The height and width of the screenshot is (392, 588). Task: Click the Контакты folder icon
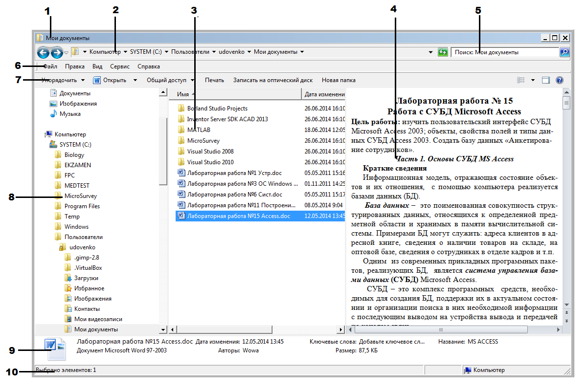68,309
